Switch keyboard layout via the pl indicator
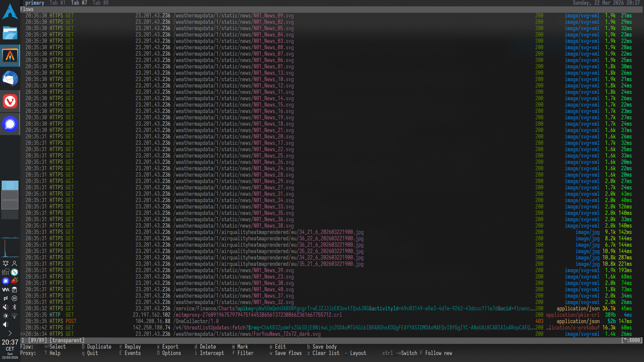Image resolution: width=644 pixels, height=362 pixels. click(x=5, y=298)
